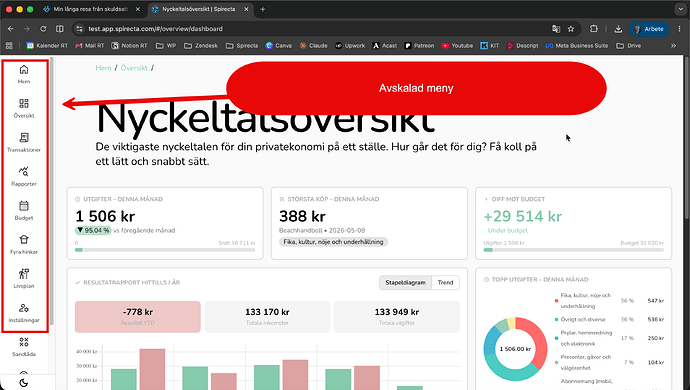Image resolution: width=690 pixels, height=390 pixels.
Task: Switch to the Min långa resa tab
Action: click(90, 9)
